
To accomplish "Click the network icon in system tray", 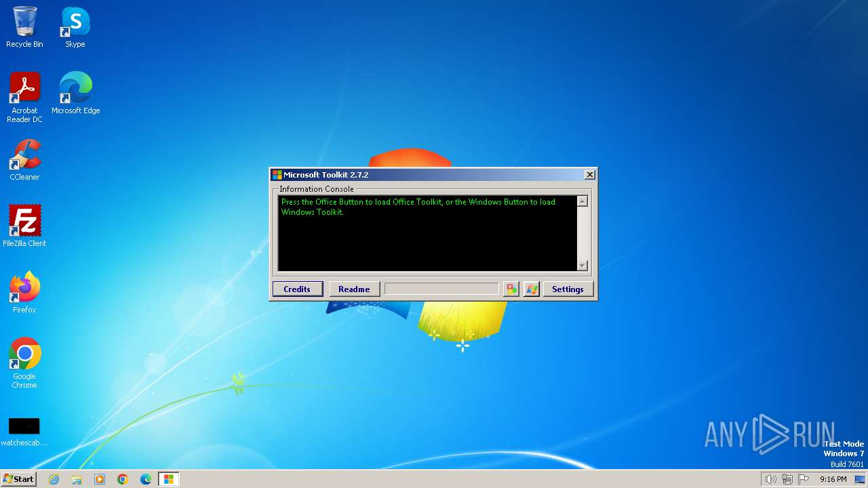I will (x=787, y=479).
